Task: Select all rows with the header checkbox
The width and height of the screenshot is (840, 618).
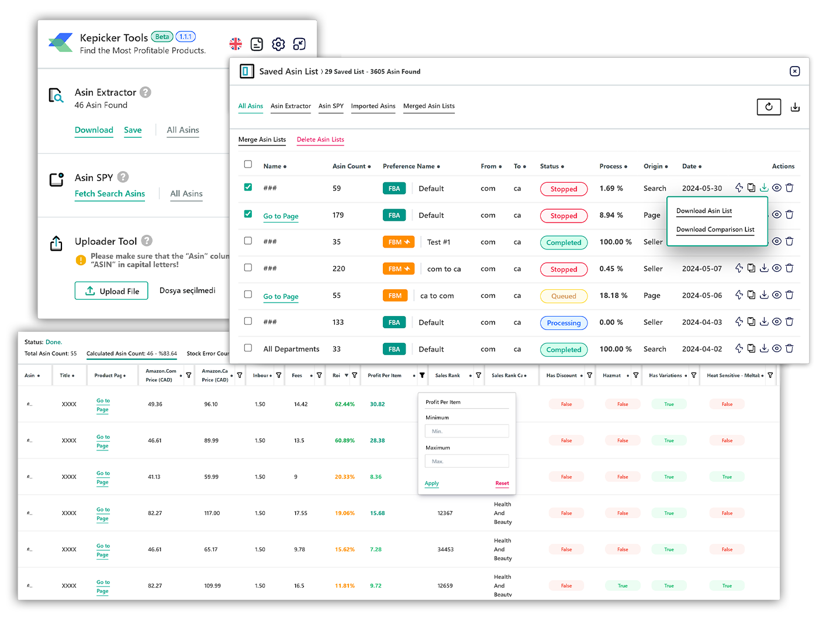Action: [248, 164]
